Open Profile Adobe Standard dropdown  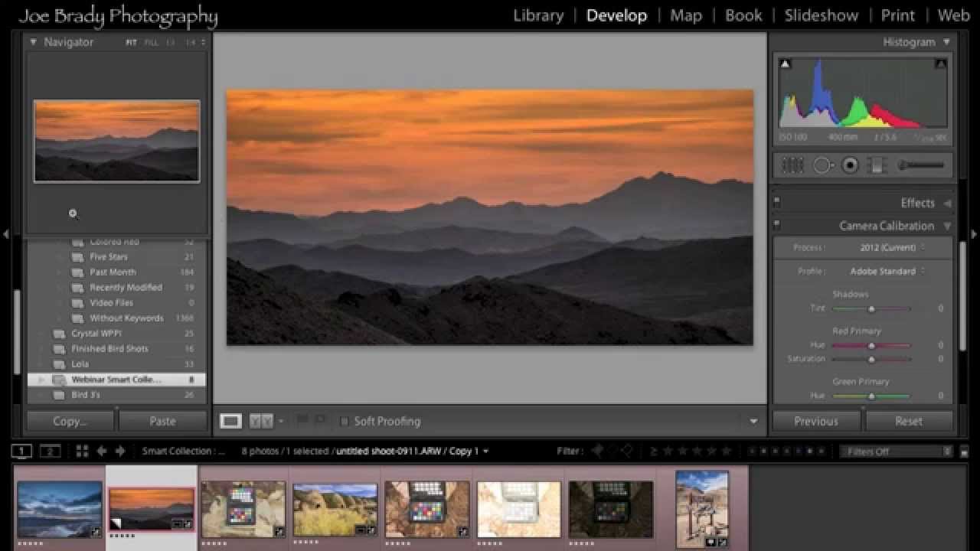pos(887,271)
